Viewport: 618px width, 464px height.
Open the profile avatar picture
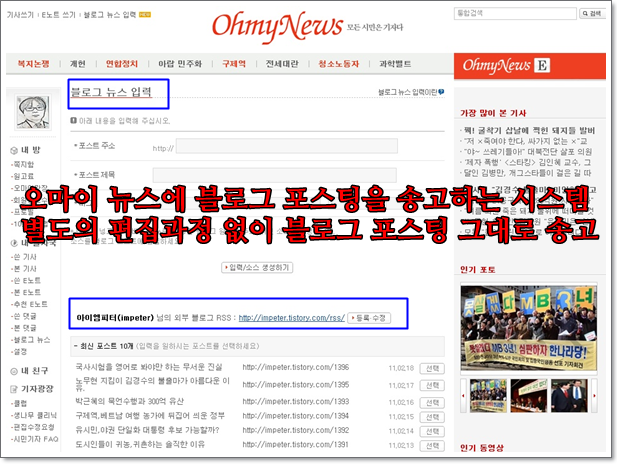33,112
